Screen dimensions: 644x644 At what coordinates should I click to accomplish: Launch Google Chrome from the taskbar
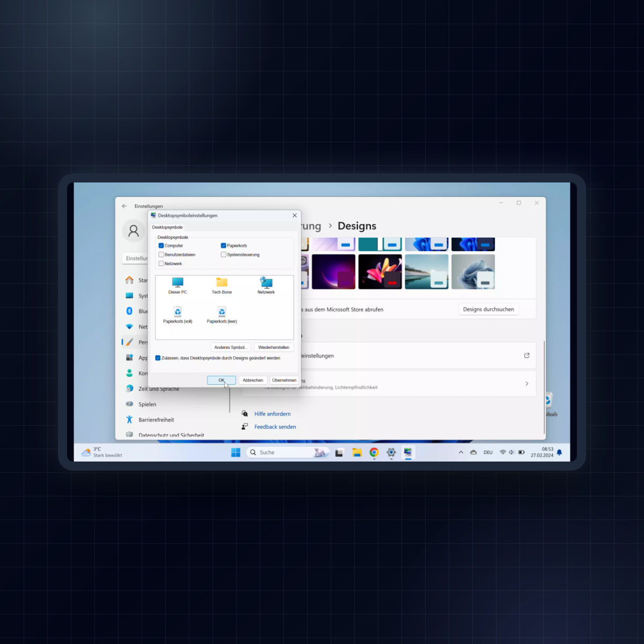pyautogui.click(x=374, y=452)
